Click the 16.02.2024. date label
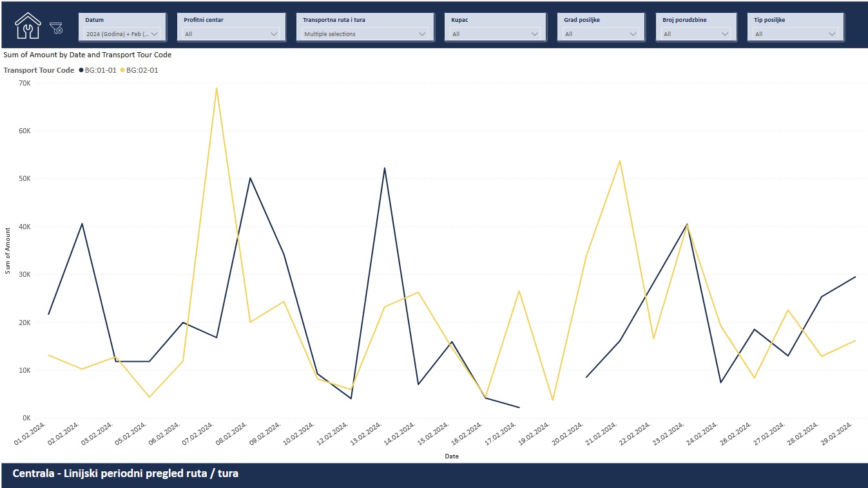The width and height of the screenshot is (868, 488). tap(467, 435)
